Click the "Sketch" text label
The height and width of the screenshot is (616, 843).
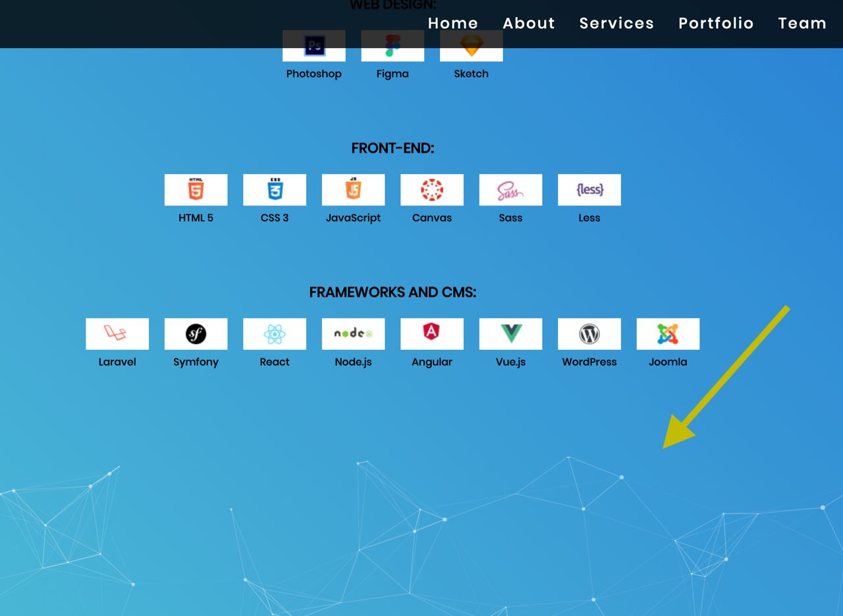pos(472,74)
